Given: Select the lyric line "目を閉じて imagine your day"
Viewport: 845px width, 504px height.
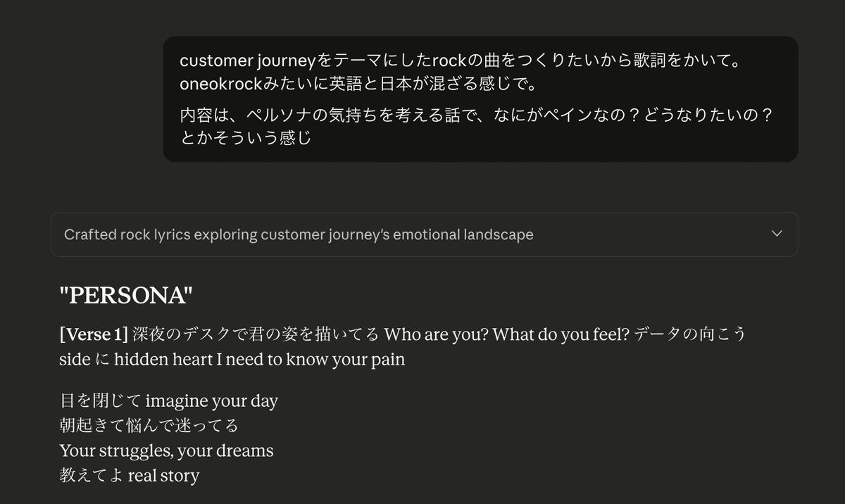Looking at the screenshot, I should point(169,401).
